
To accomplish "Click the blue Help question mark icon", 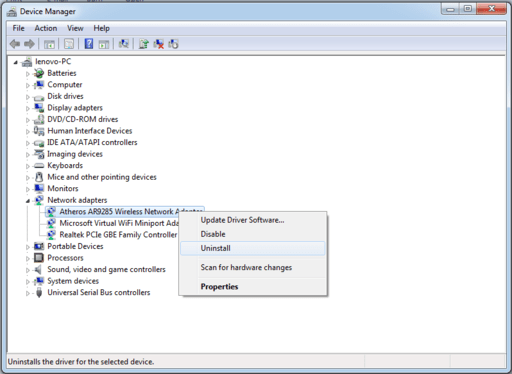I will click(89, 44).
